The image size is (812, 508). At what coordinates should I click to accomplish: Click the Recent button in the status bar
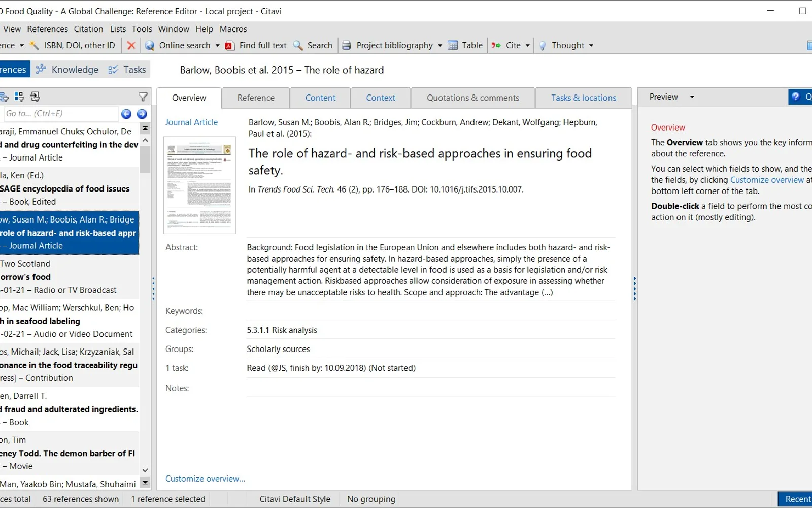(795, 499)
